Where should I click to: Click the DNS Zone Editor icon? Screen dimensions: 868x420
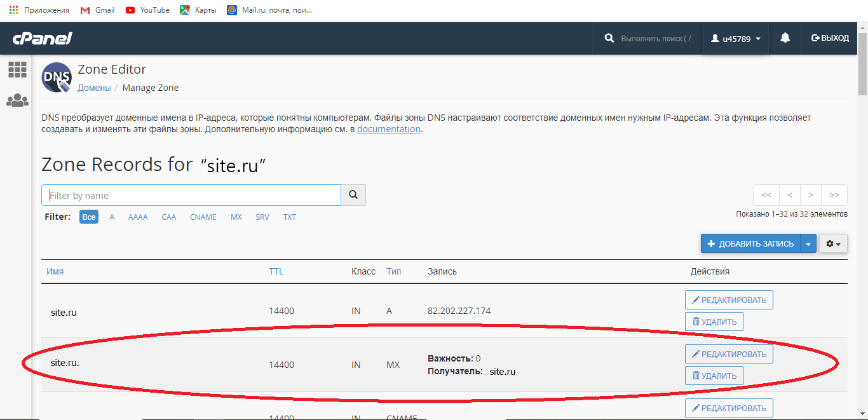pos(57,78)
